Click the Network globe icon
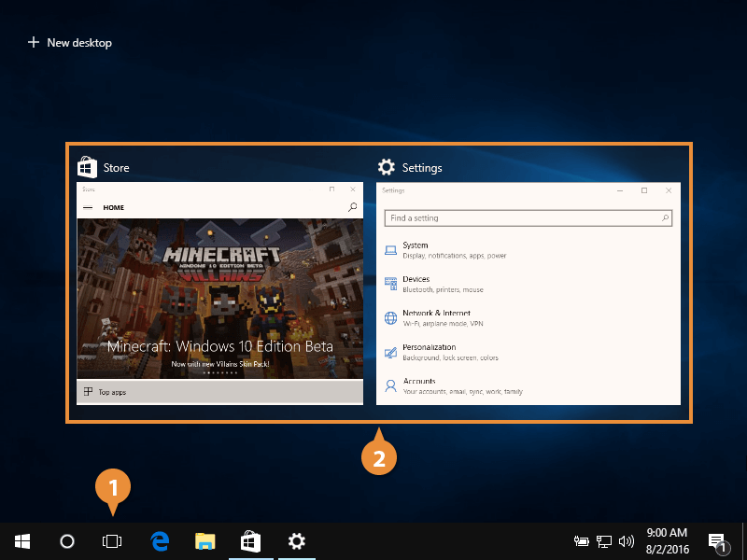Viewport: 747px width, 560px height. tap(390, 318)
